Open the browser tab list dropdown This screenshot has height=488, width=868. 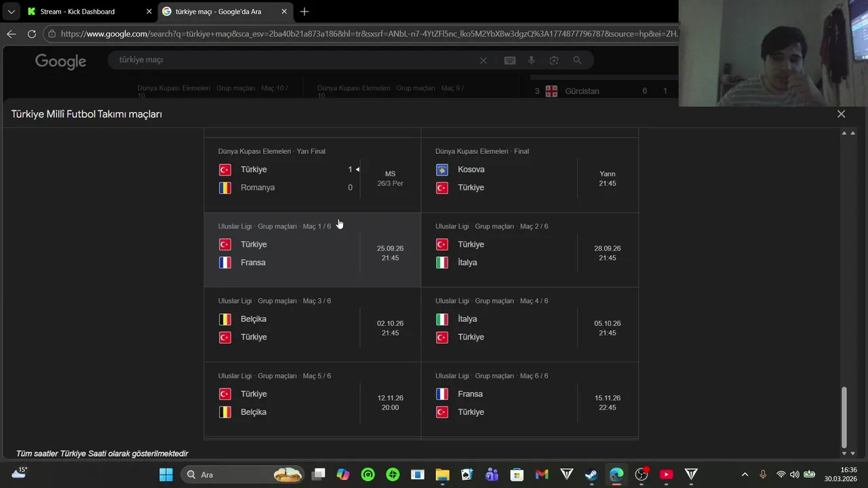click(x=11, y=12)
